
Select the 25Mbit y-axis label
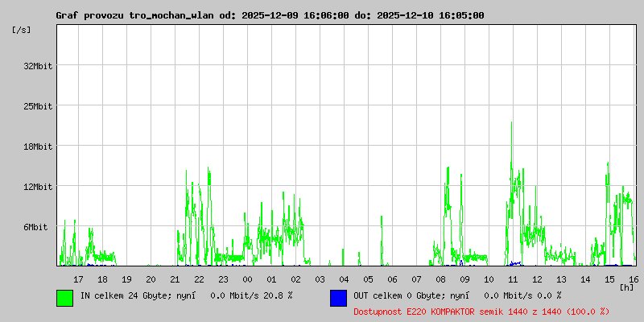coord(38,106)
